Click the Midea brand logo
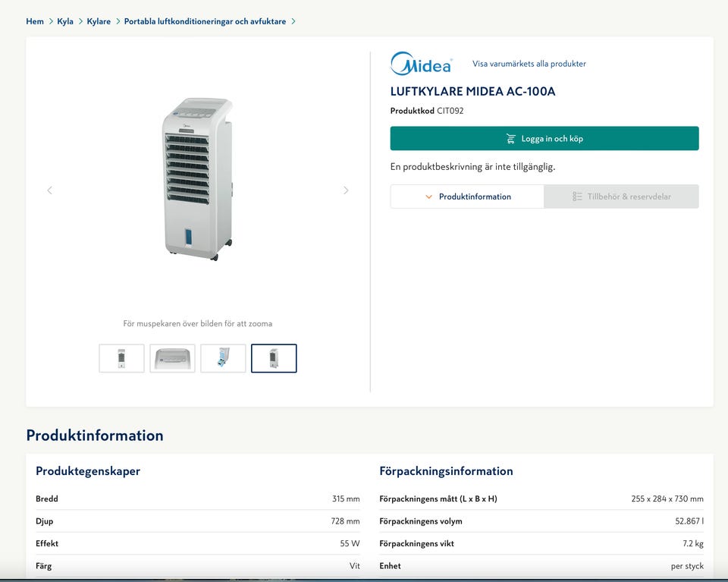Screen dimensions: 728x582 (421, 64)
